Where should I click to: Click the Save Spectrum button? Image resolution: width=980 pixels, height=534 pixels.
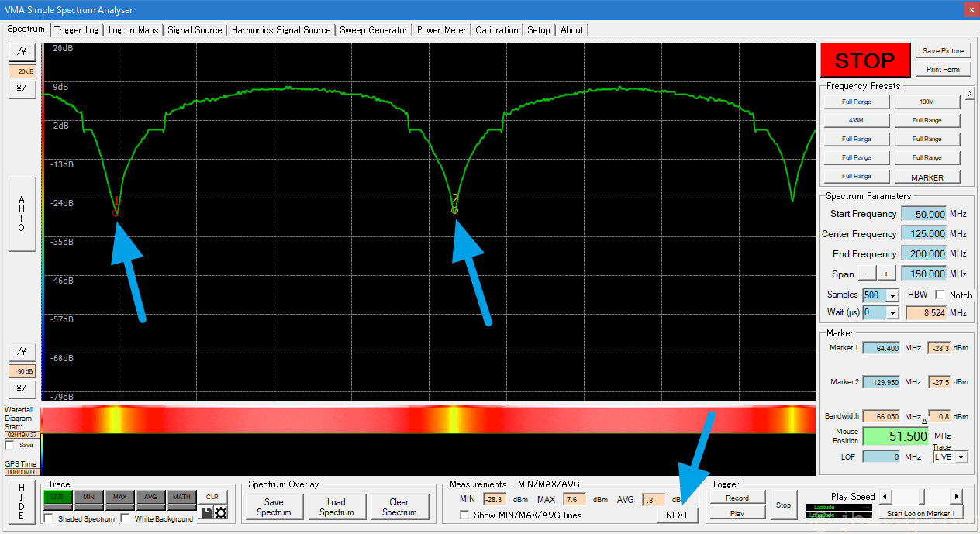coord(274,507)
